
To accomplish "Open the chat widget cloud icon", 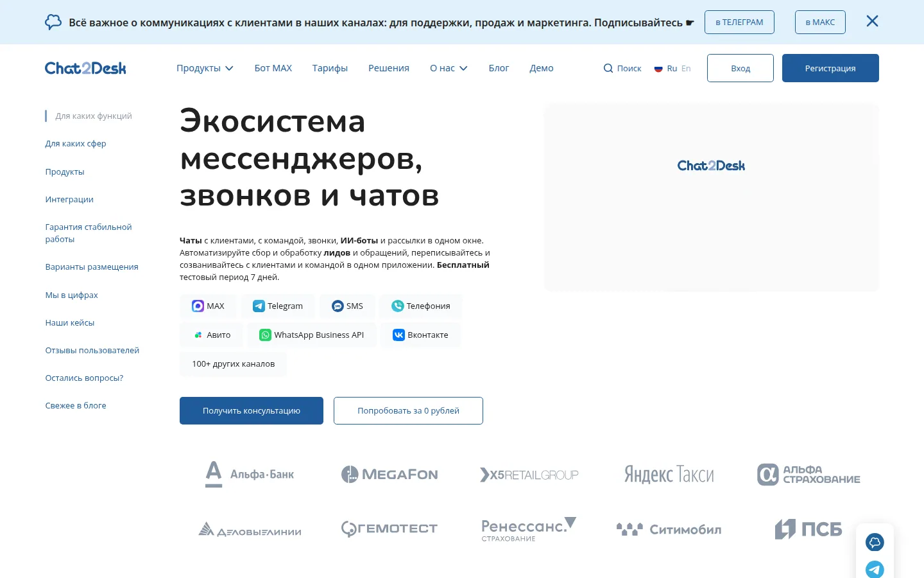I will (x=875, y=542).
